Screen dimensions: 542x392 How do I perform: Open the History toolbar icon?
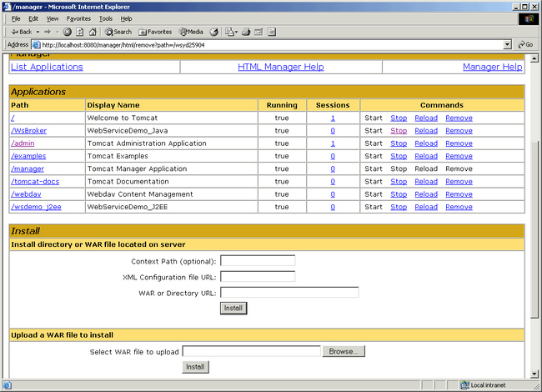(x=214, y=32)
